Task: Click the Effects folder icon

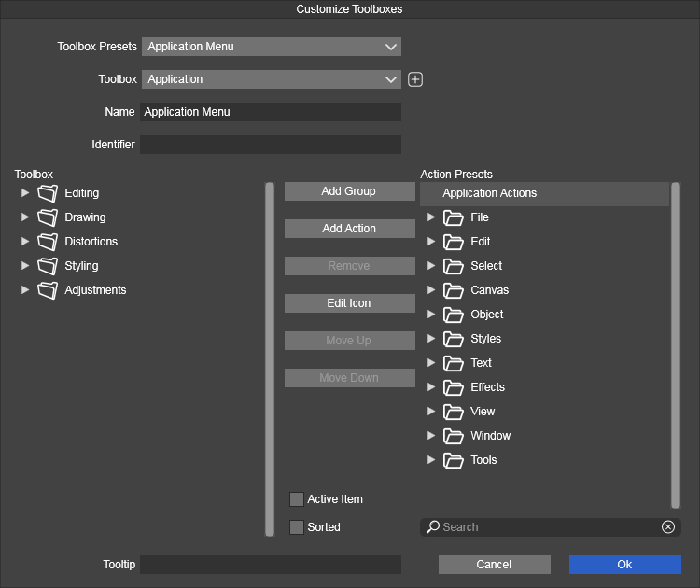Action: (454, 387)
